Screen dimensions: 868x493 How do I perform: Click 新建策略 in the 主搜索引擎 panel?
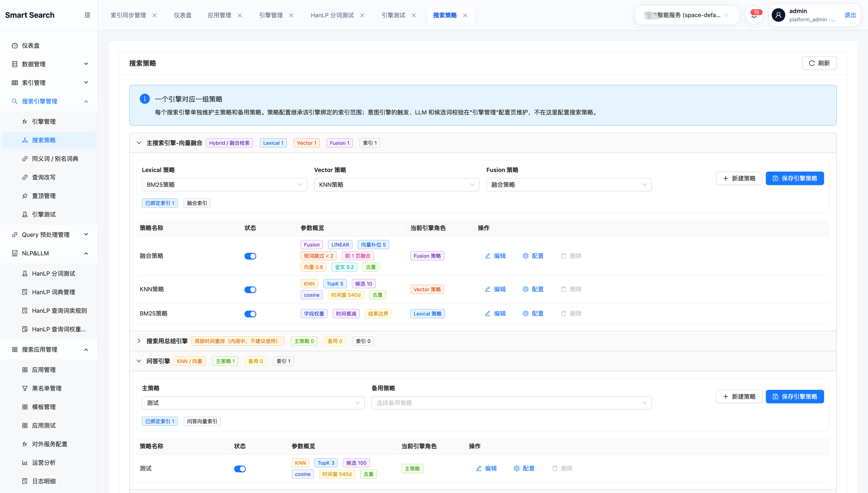click(x=739, y=179)
